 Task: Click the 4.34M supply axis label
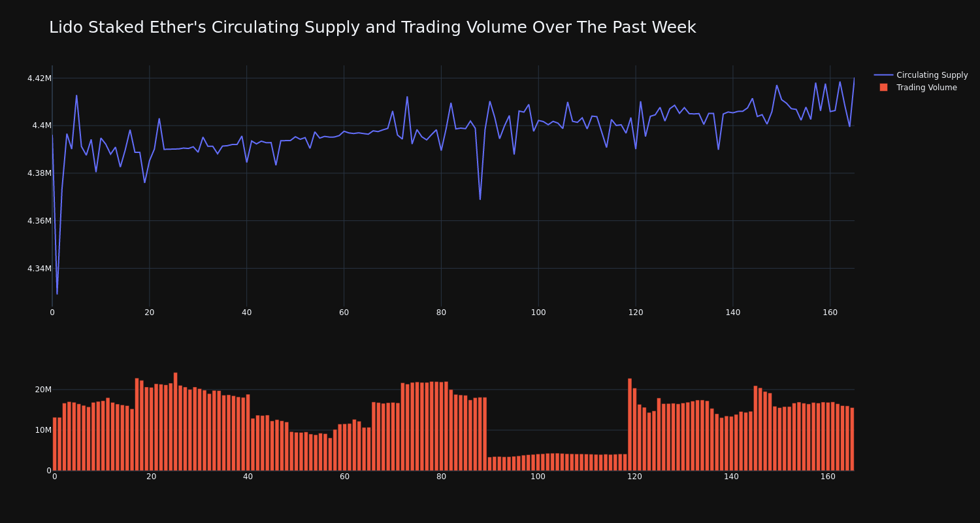point(39,269)
